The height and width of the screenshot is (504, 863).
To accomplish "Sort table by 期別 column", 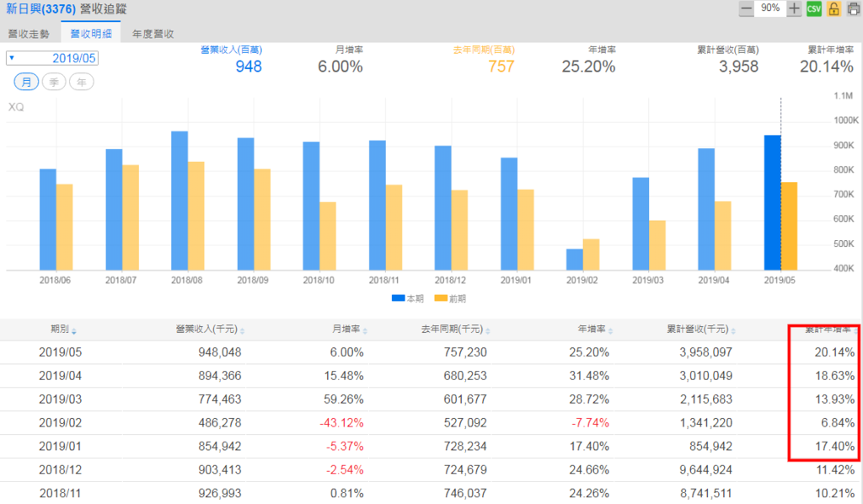I will click(63, 330).
